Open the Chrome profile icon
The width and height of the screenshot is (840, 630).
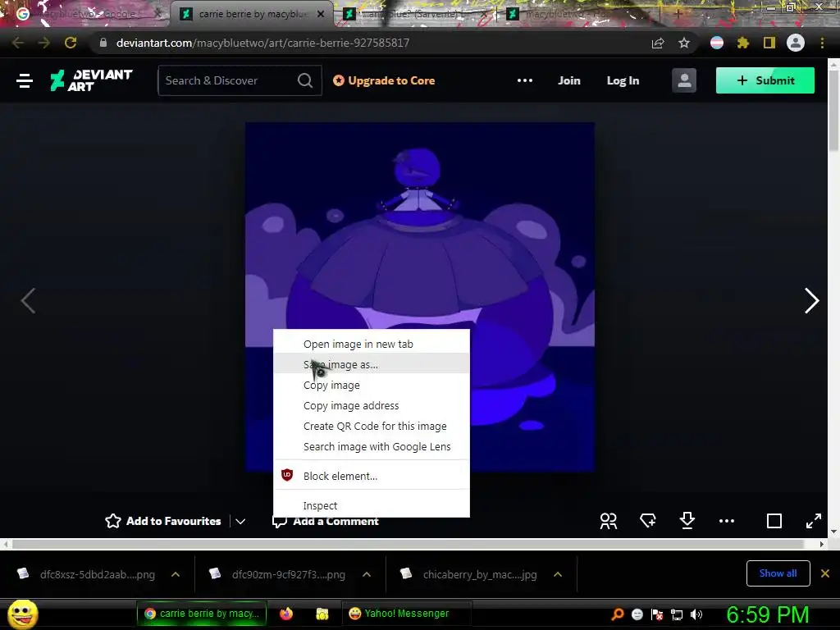click(x=796, y=43)
